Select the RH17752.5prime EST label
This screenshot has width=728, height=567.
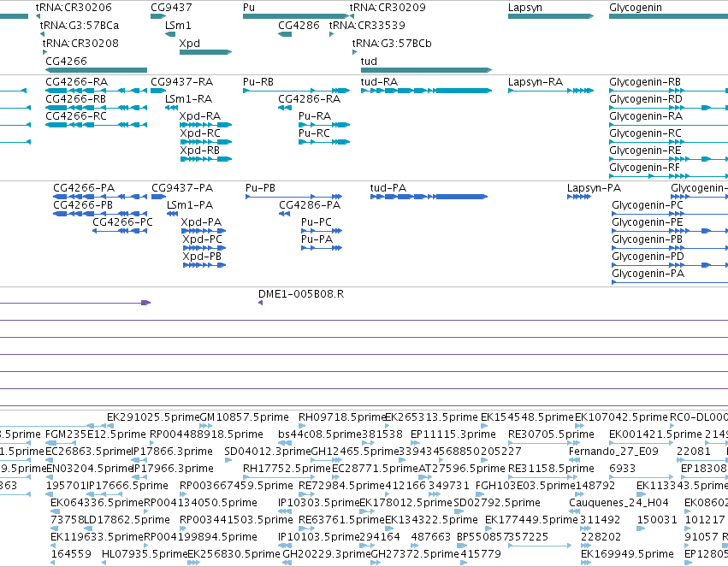(x=287, y=470)
